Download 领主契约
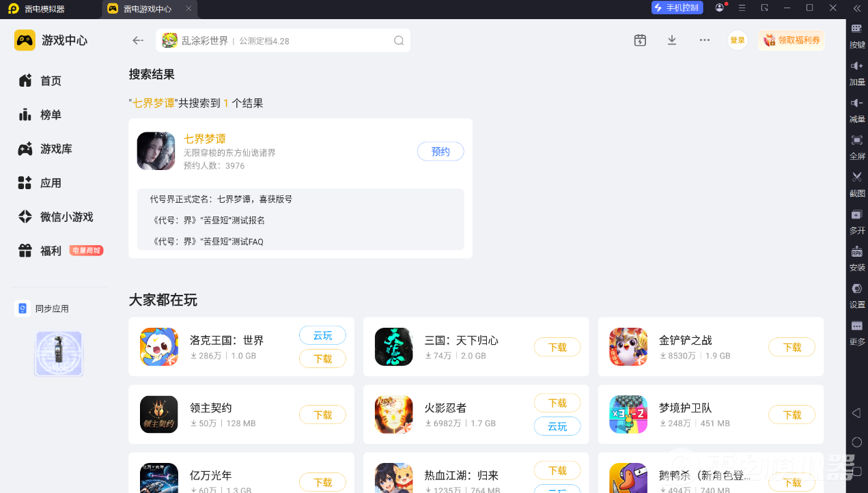This screenshot has width=868, height=493. pos(322,414)
